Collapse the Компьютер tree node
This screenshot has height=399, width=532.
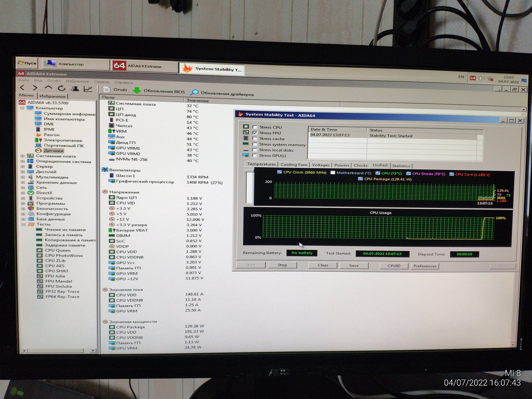click(22, 108)
